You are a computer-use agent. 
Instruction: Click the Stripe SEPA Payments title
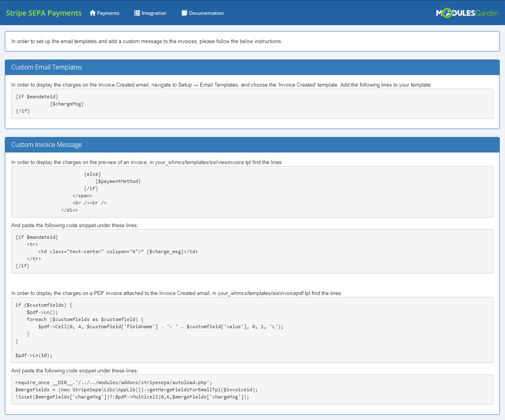[x=44, y=13]
